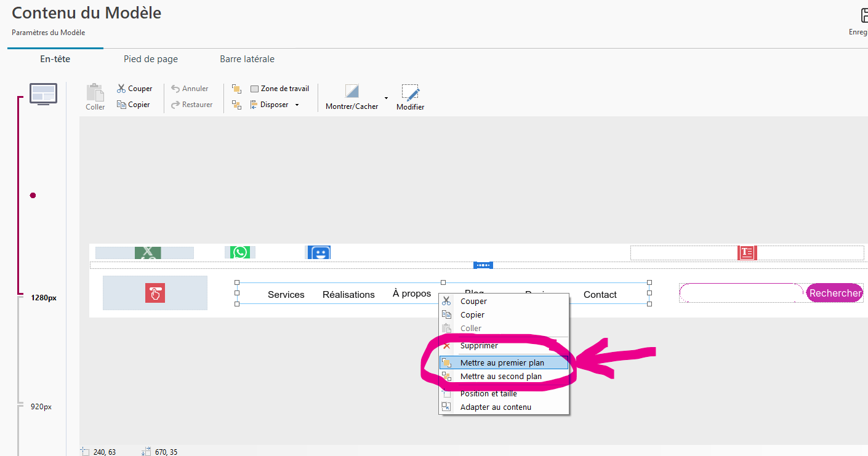Choose Mettre au premier plan menu item
Image resolution: width=868 pixels, height=456 pixels.
coord(502,363)
